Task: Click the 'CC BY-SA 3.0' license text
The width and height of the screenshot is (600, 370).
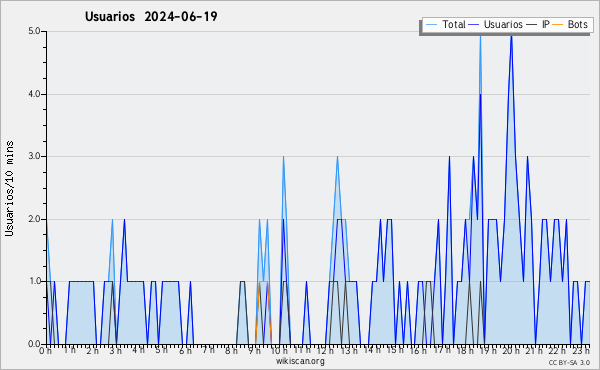Action: click(x=569, y=362)
